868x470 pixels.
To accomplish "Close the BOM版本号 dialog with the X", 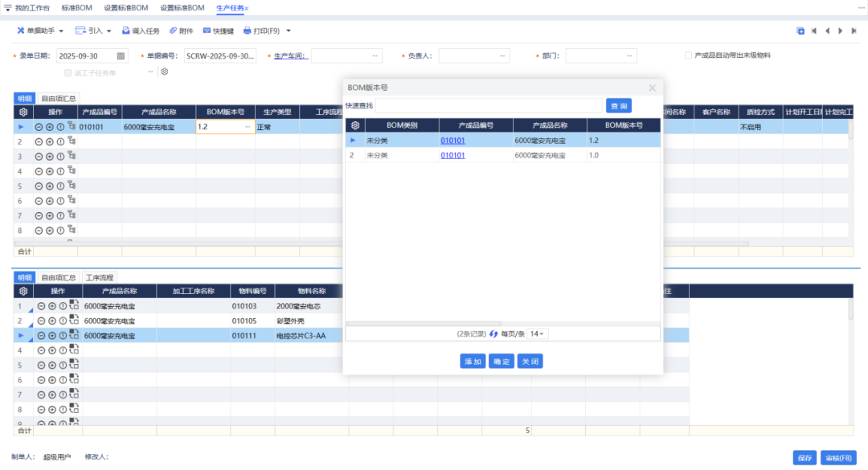I will 652,88.
